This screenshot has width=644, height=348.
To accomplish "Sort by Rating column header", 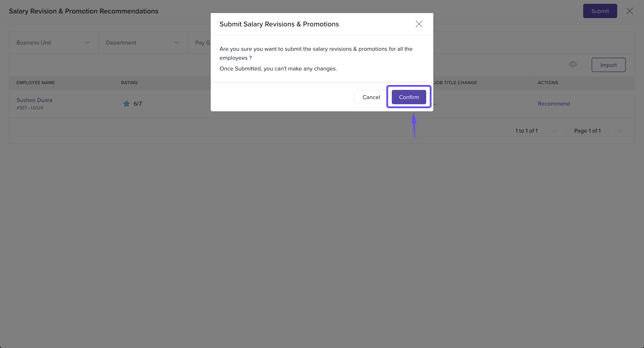I will (129, 83).
